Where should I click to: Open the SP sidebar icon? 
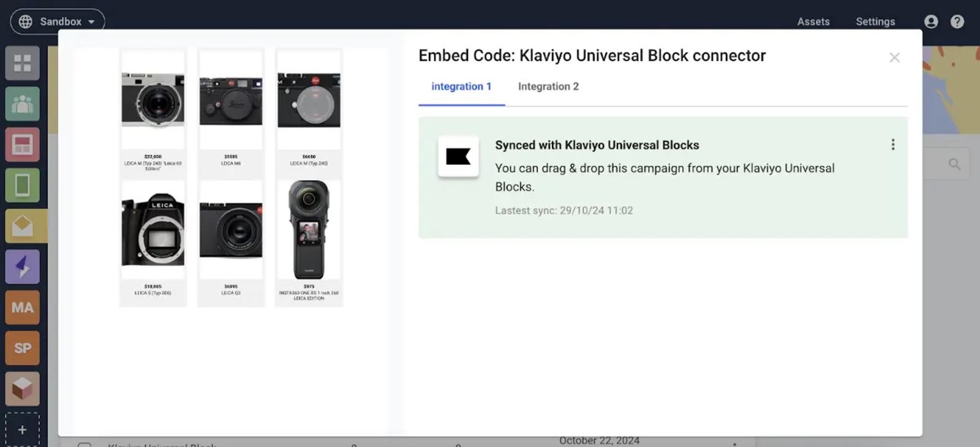(x=23, y=348)
